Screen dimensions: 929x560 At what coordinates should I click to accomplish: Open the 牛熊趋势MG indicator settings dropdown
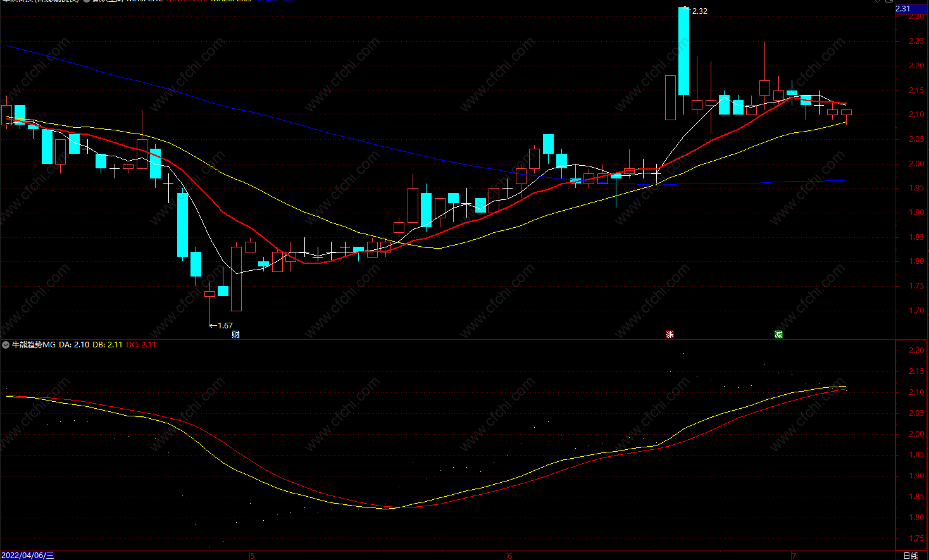(x=6, y=345)
